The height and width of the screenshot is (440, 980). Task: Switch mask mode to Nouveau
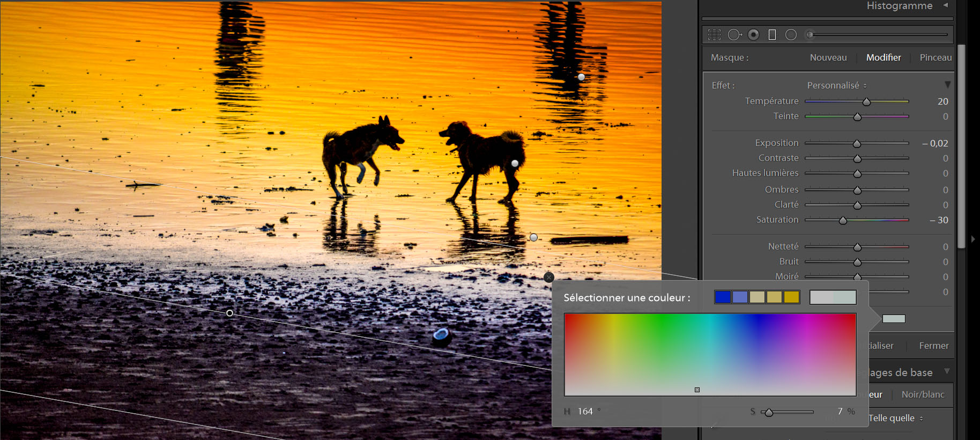click(828, 57)
